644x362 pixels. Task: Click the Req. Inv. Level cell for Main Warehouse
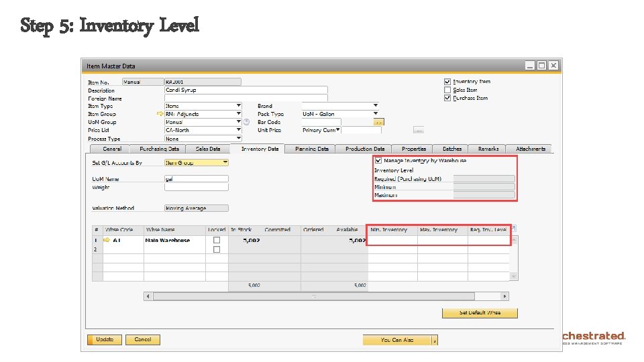pos(488,240)
